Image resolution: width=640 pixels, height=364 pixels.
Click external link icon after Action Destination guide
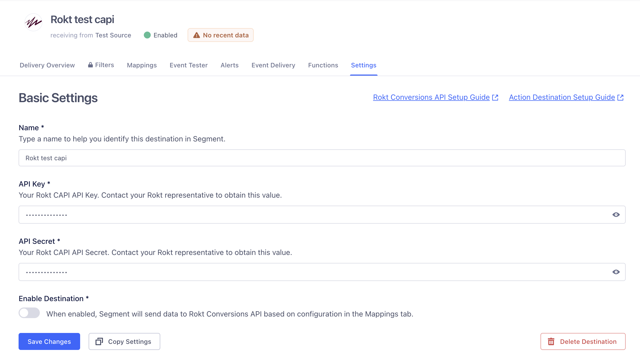click(x=620, y=98)
